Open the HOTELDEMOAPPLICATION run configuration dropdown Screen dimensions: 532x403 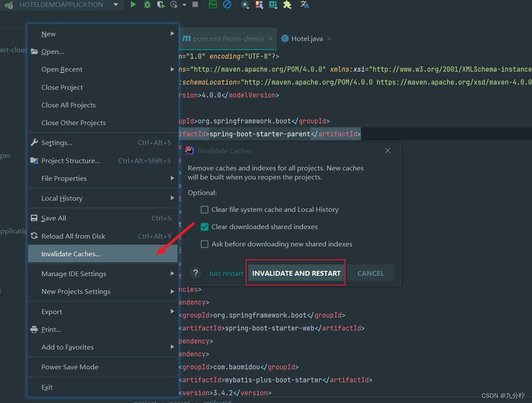pyautogui.click(x=115, y=5)
